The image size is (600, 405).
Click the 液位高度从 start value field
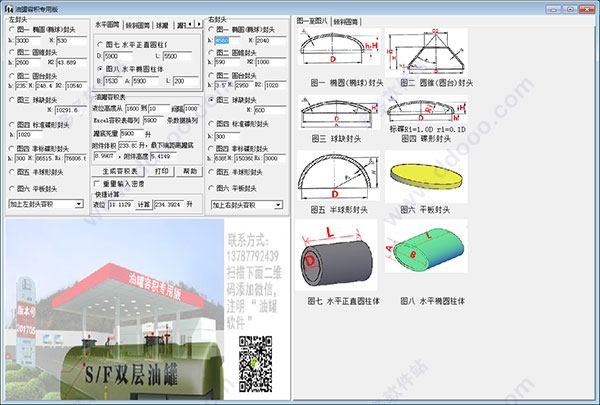click(133, 109)
